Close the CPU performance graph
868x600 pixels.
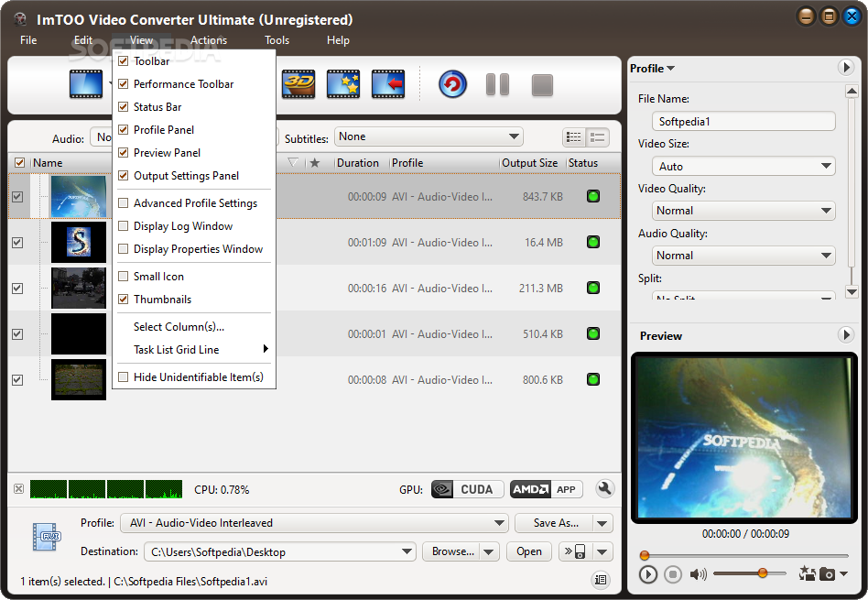pos(19,488)
